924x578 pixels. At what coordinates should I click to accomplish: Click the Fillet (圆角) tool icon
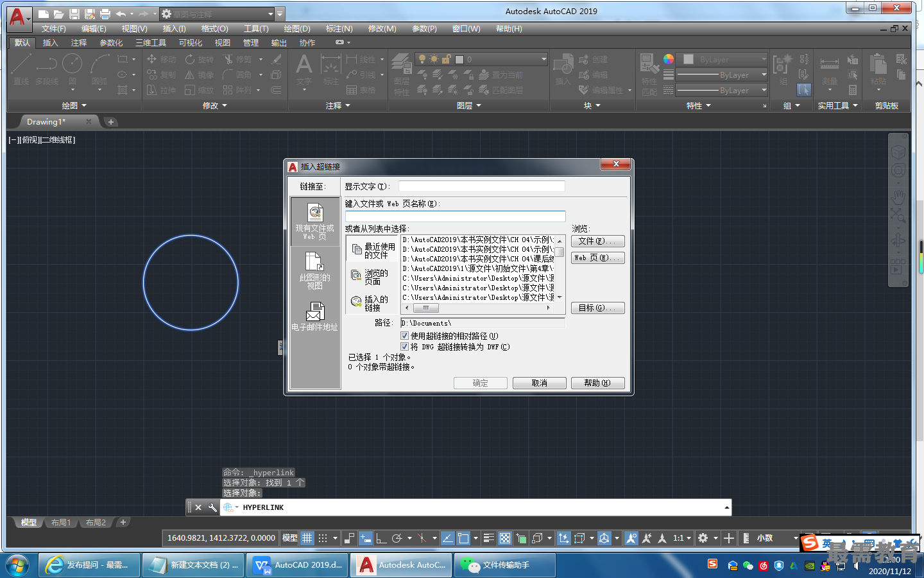228,74
